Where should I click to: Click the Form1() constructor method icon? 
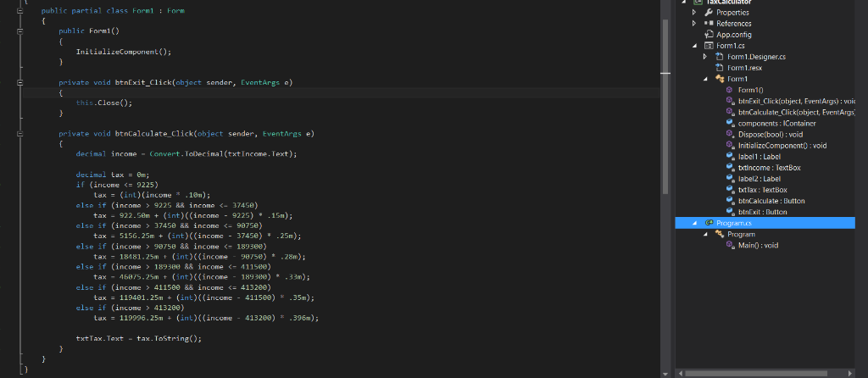[x=730, y=90]
